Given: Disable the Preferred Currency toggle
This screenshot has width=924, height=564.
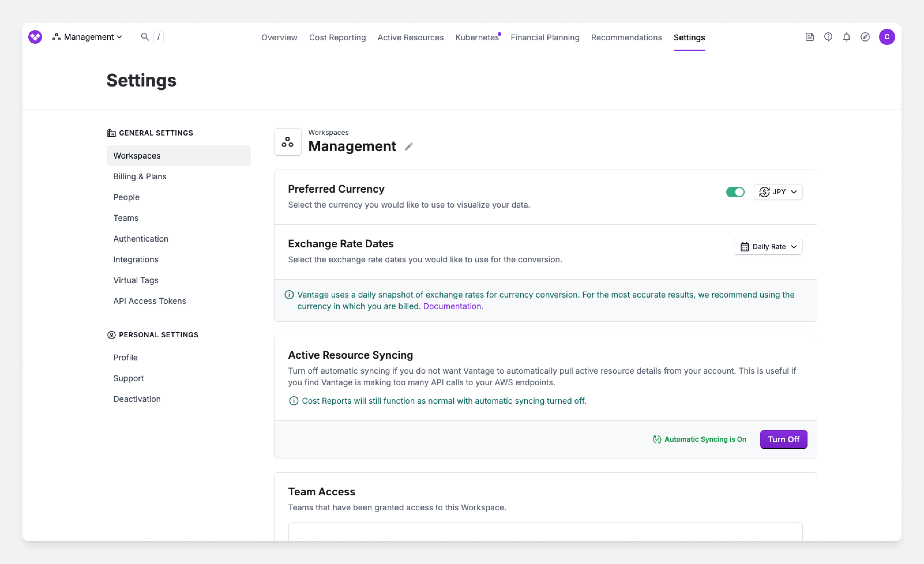Looking at the screenshot, I should 735,192.
